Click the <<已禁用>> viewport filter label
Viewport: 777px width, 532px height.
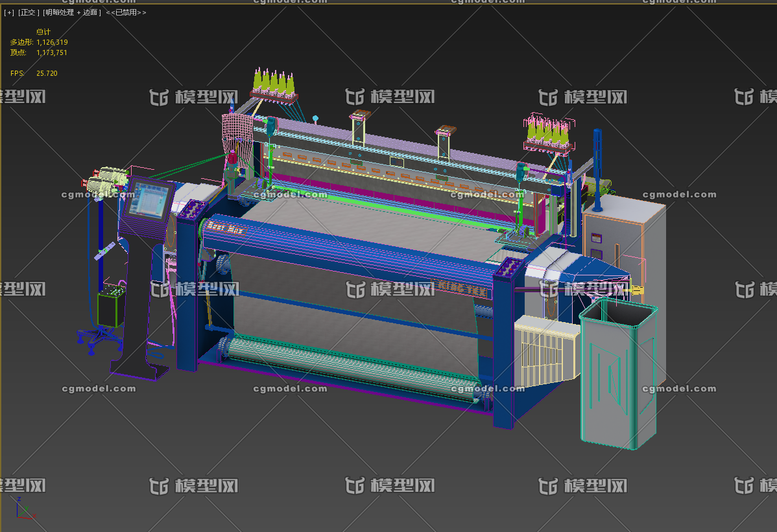tap(126, 12)
